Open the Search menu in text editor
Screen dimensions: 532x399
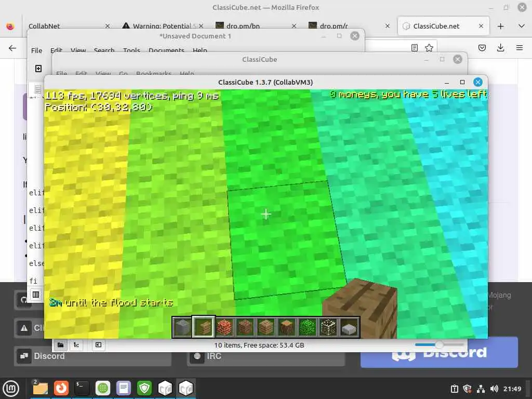[104, 50]
